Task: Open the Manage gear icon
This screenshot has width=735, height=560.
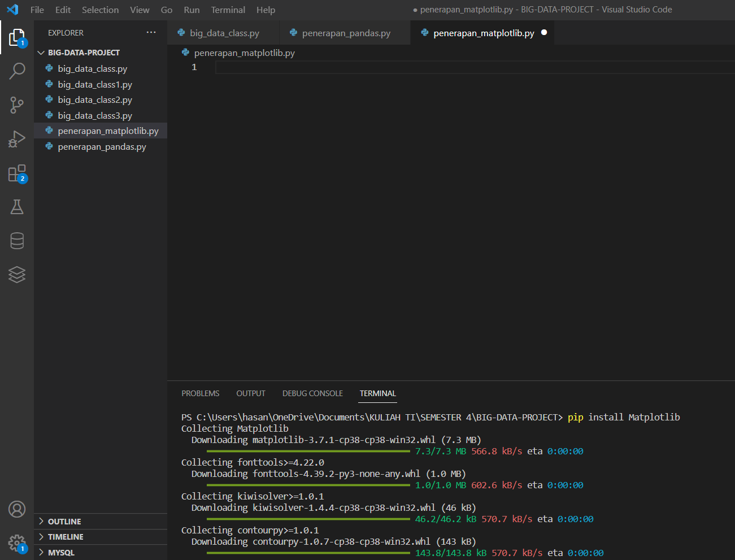Action: click(17, 544)
